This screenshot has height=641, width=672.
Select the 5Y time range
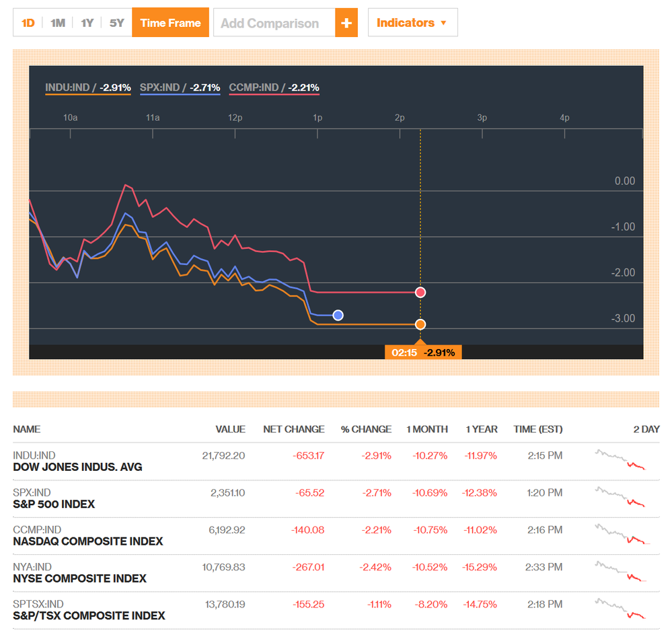click(116, 23)
